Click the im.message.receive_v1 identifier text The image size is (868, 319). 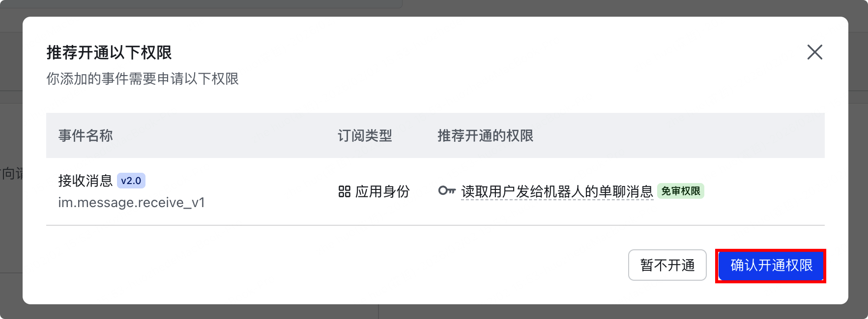pos(132,202)
